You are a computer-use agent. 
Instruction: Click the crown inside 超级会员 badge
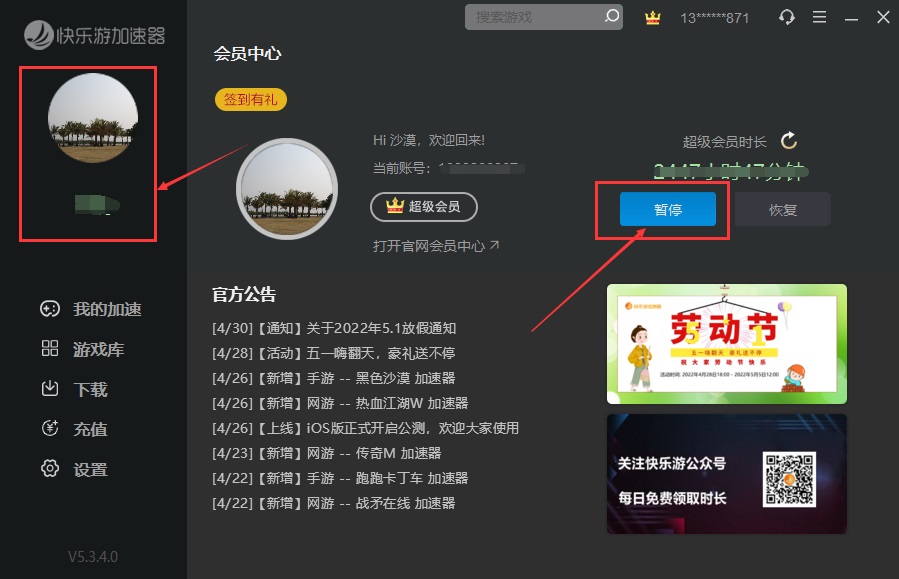tap(394, 205)
